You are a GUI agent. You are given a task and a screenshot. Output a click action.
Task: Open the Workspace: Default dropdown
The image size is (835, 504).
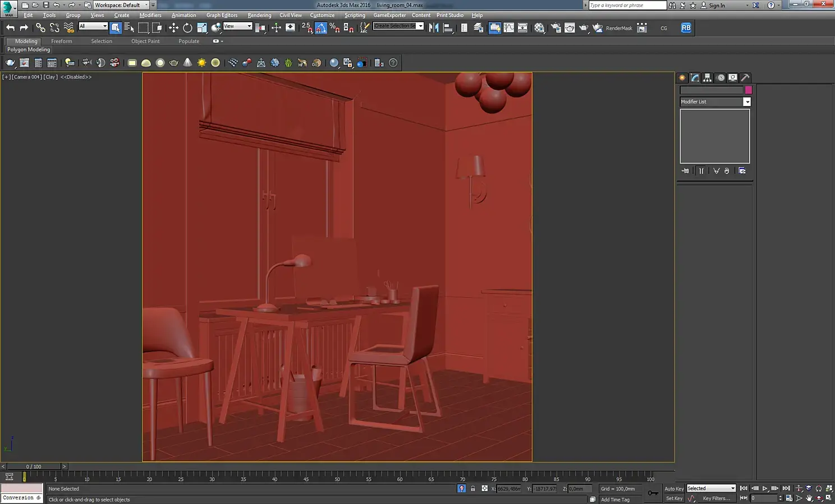coord(121,5)
